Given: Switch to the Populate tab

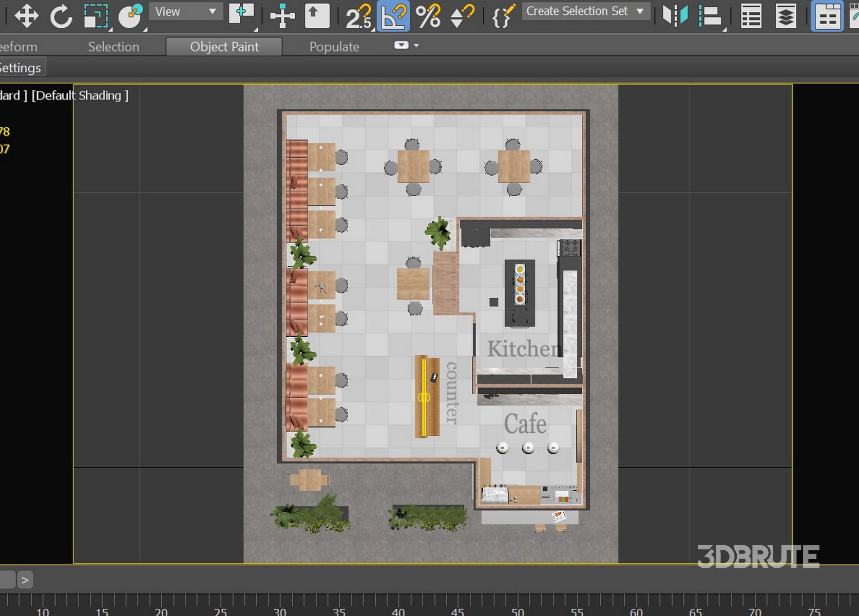Looking at the screenshot, I should [334, 47].
